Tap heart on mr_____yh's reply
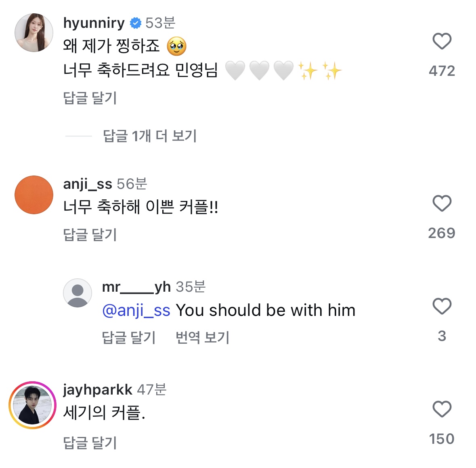Screen dimensions: 476x468 [442, 306]
